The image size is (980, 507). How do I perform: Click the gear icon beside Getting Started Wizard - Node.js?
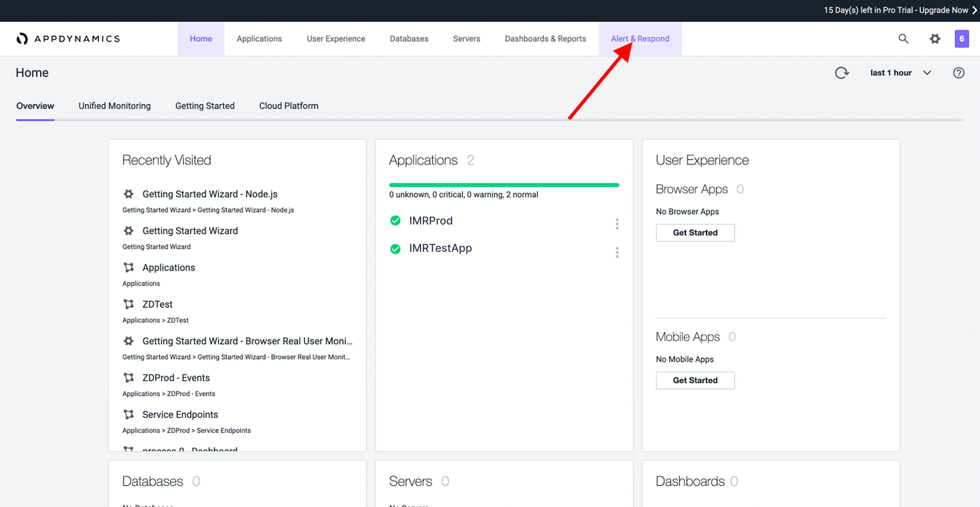coord(129,194)
